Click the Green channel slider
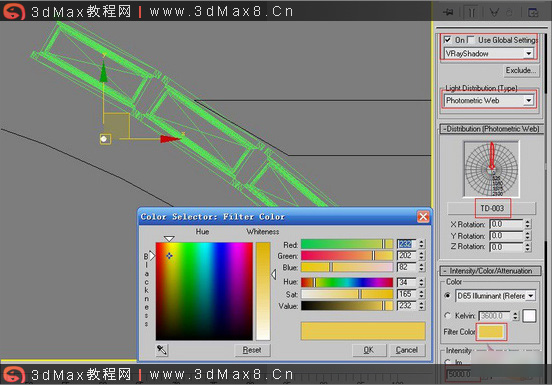The image size is (552, 385). pyautogui.click(x=347, y=255)
